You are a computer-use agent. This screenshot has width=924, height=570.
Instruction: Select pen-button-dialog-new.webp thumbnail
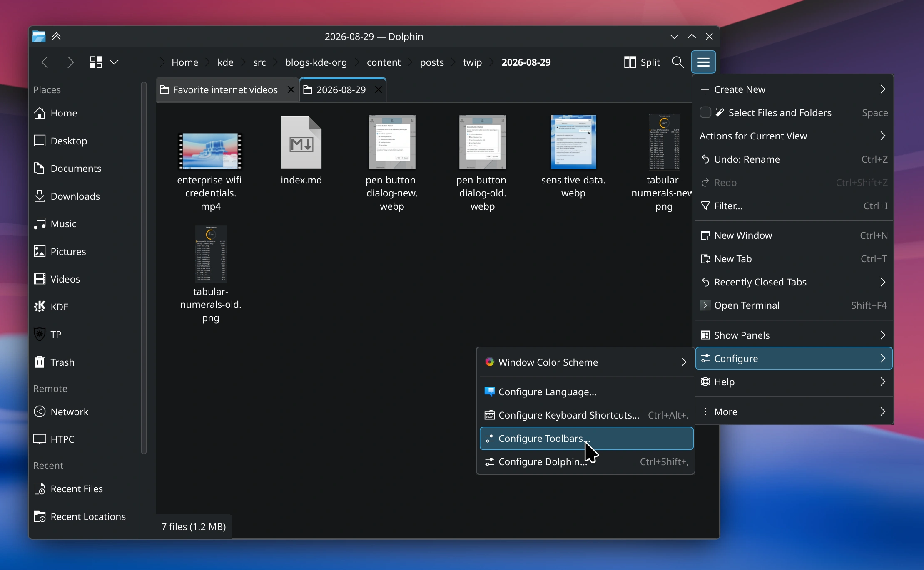[x=392, y=142]
